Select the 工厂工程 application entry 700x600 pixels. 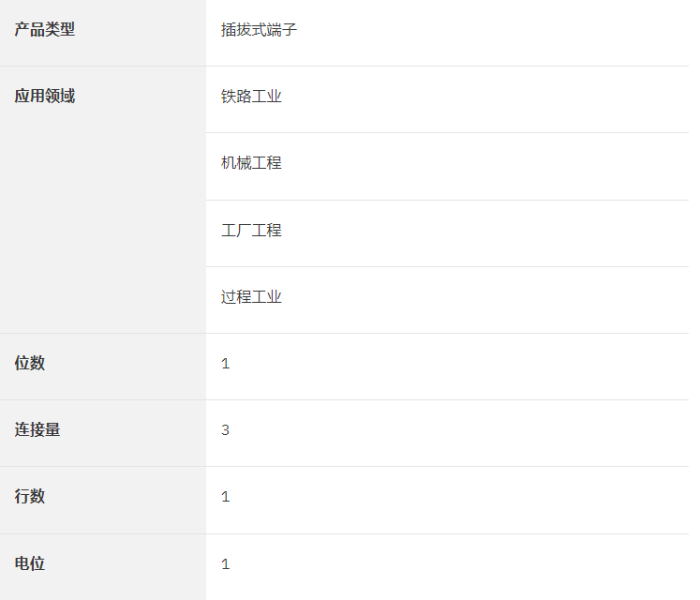coord(251,231)
